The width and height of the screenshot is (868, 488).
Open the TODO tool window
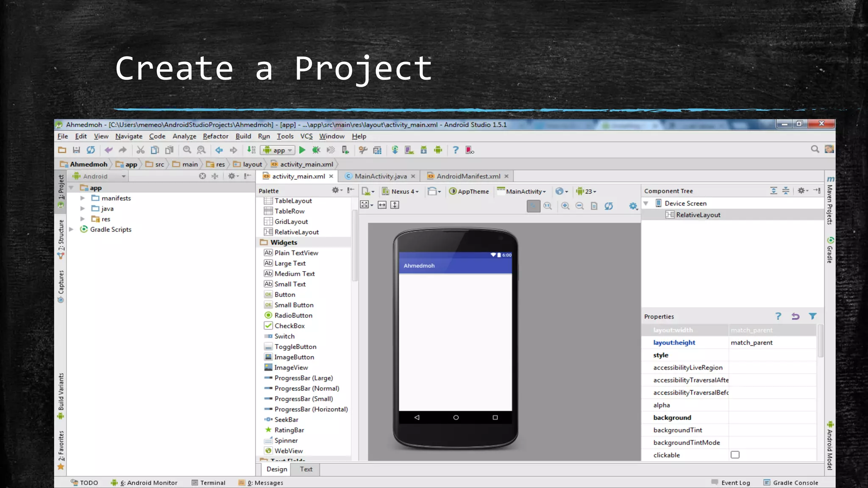click(84, 483)
